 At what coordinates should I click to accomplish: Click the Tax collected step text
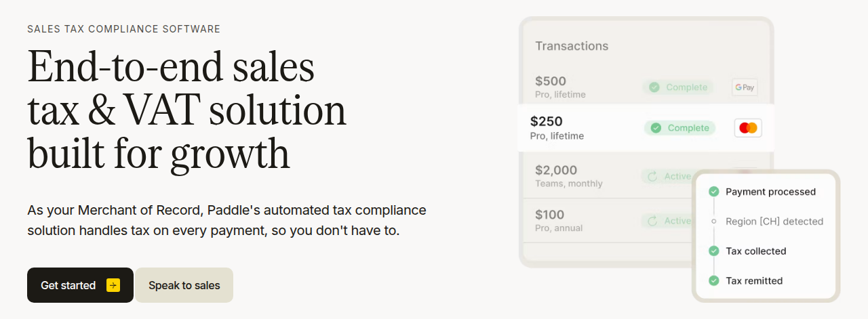756,251
